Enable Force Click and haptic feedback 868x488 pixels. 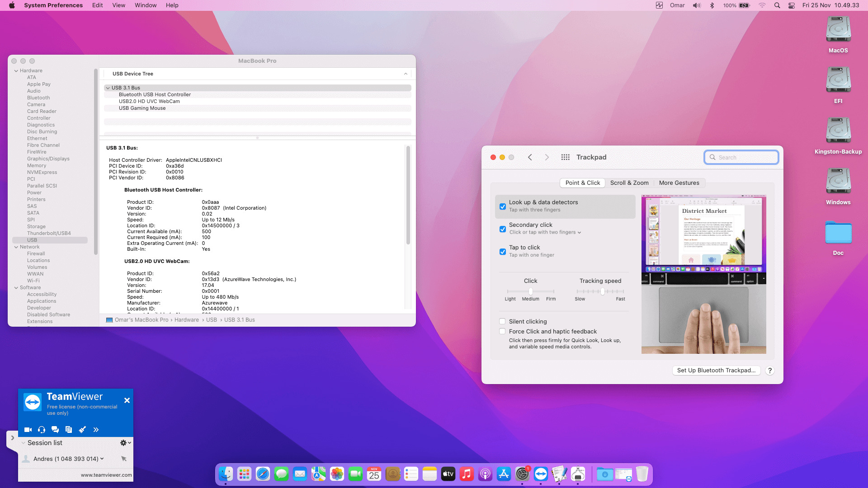502,332
